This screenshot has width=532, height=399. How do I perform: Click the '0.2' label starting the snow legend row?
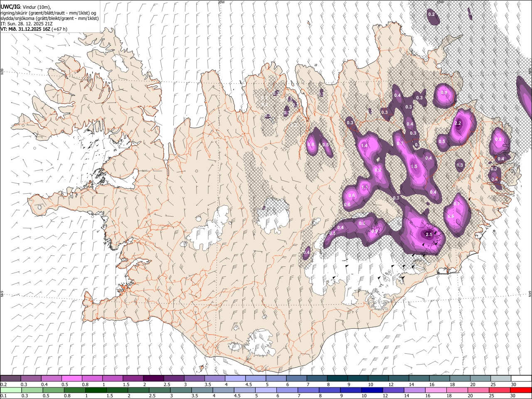[3, 384]
